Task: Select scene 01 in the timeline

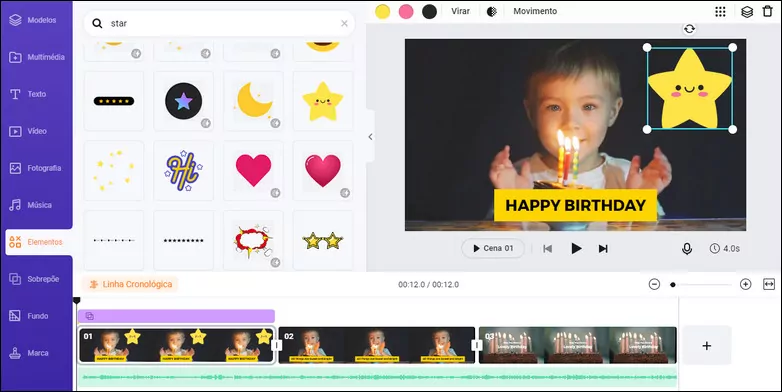Action: point(176,345)
